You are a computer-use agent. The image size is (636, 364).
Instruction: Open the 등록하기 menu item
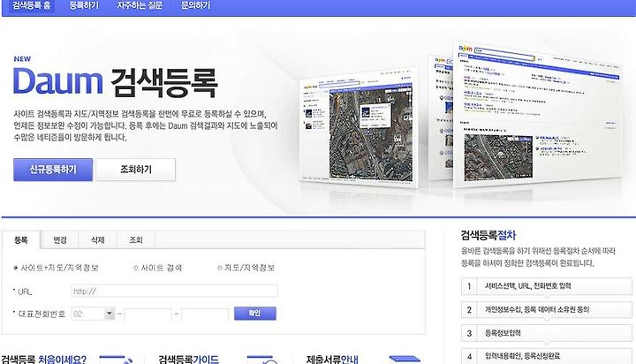[x=84, y=5]
